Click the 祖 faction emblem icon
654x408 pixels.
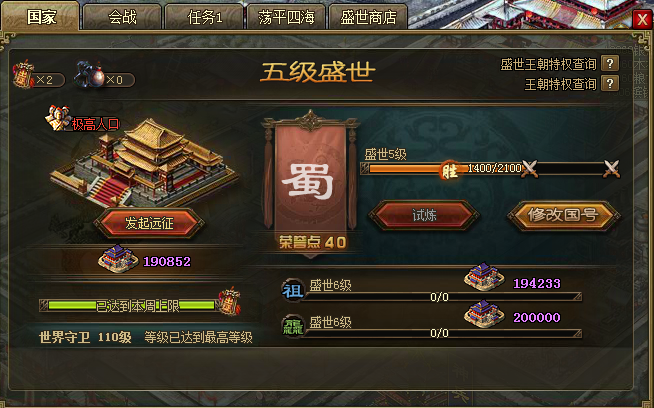click(293, 290)
